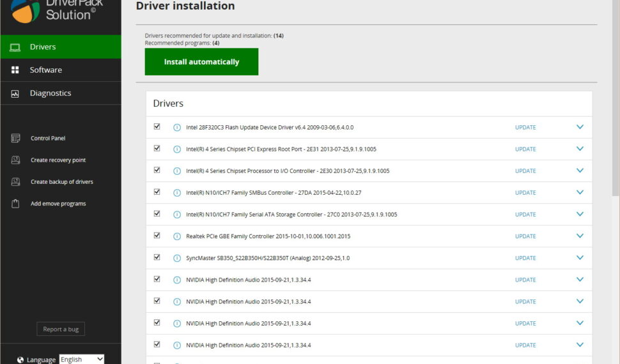620x364 pixels.
Task: Click the Control Panel icon in sidebar
Action: tap(15, 139)
